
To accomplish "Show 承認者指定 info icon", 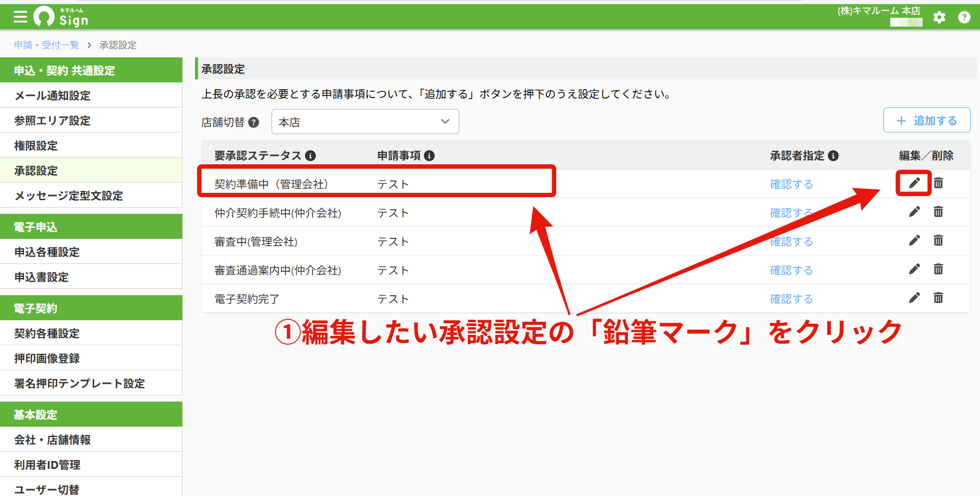I will [x=834, y=155].
